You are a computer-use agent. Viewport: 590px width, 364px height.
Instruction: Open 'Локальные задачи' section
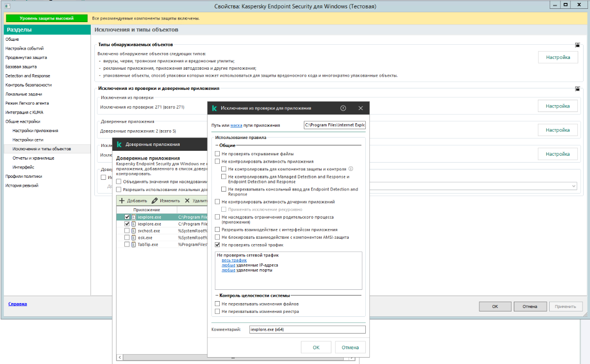point(24,94)
